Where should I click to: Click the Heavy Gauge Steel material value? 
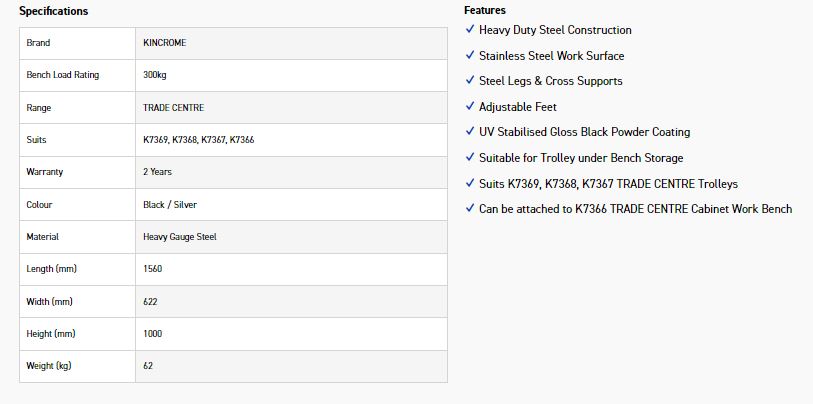[x=179, y=237]
